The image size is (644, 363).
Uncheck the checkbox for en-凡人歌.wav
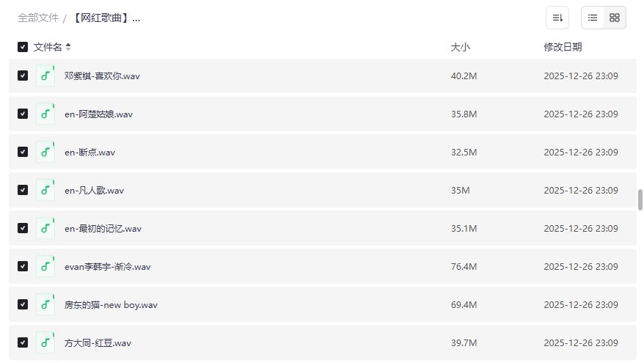pos(23,190)
